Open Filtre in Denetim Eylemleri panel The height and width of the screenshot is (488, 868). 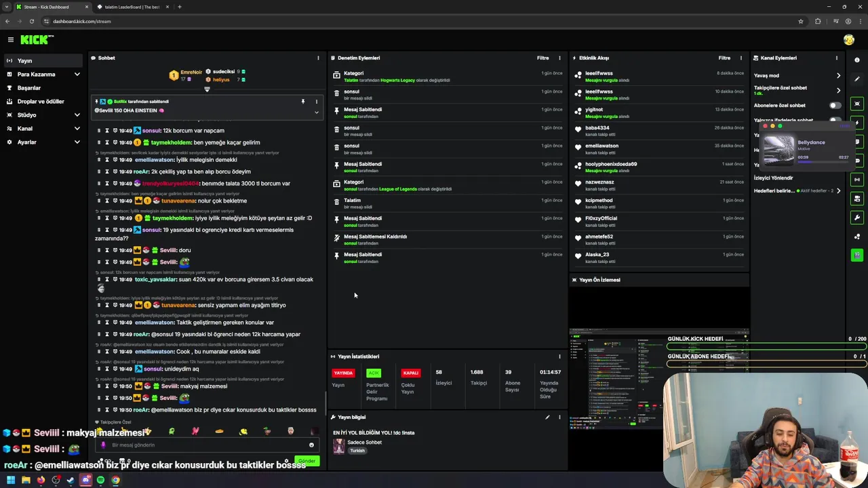click(x=542, y=58)
